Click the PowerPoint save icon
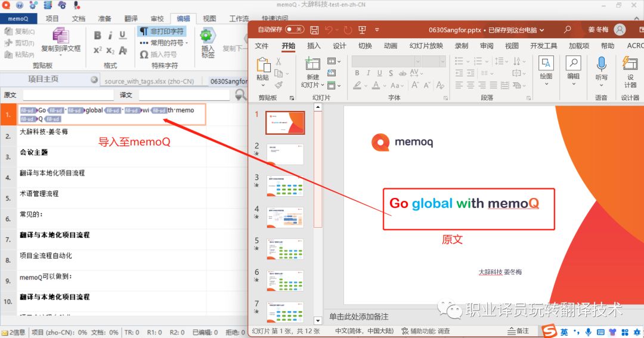644x338 pixels. click(314, 29)
